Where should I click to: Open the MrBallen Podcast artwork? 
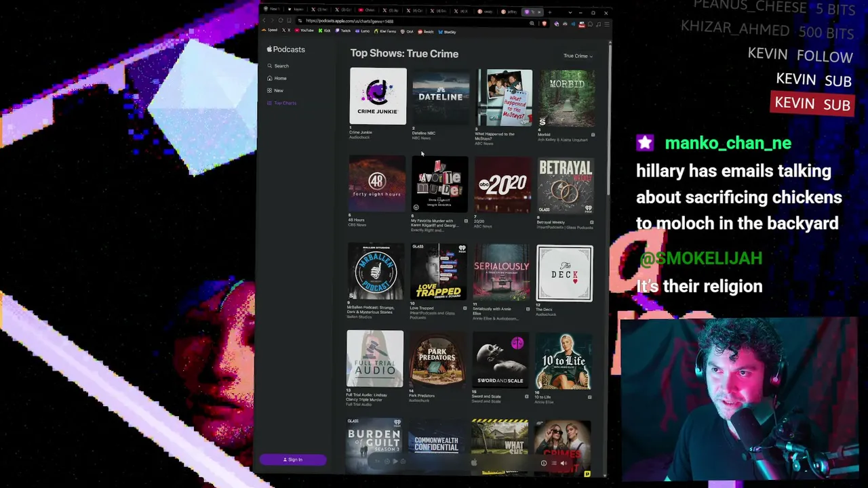tap(376, 272)
